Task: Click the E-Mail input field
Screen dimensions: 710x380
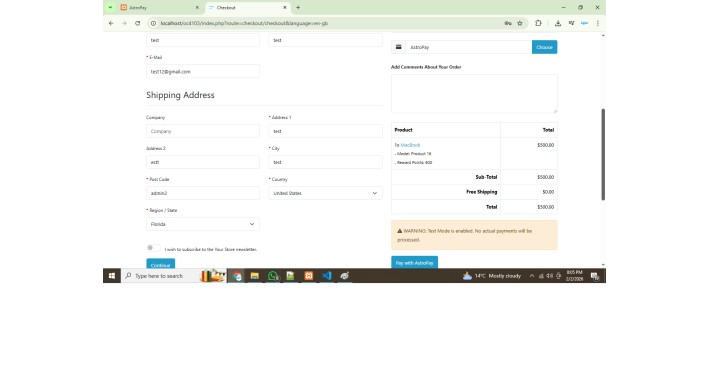Action: (203, 72)
